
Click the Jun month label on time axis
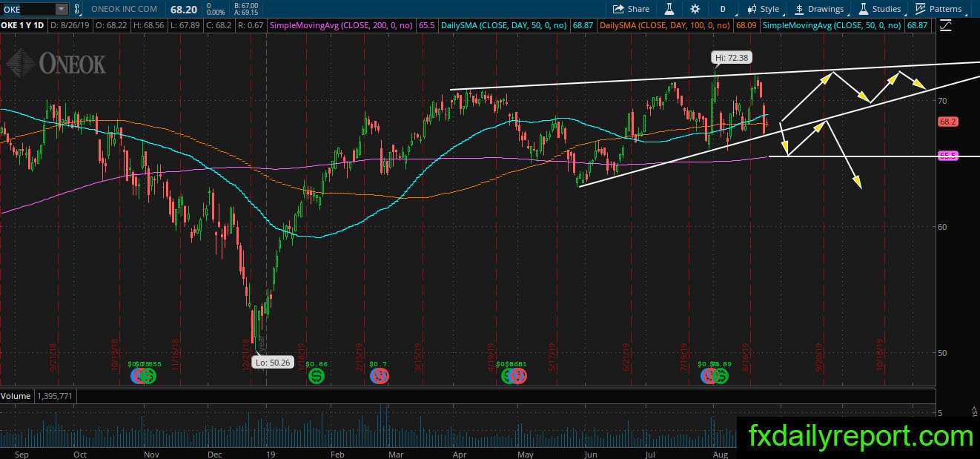592,454
